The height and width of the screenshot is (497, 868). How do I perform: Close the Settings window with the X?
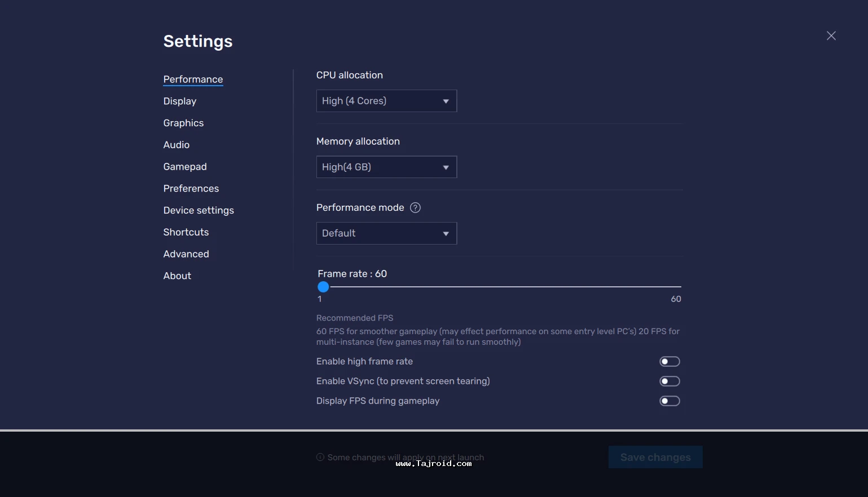831,36
